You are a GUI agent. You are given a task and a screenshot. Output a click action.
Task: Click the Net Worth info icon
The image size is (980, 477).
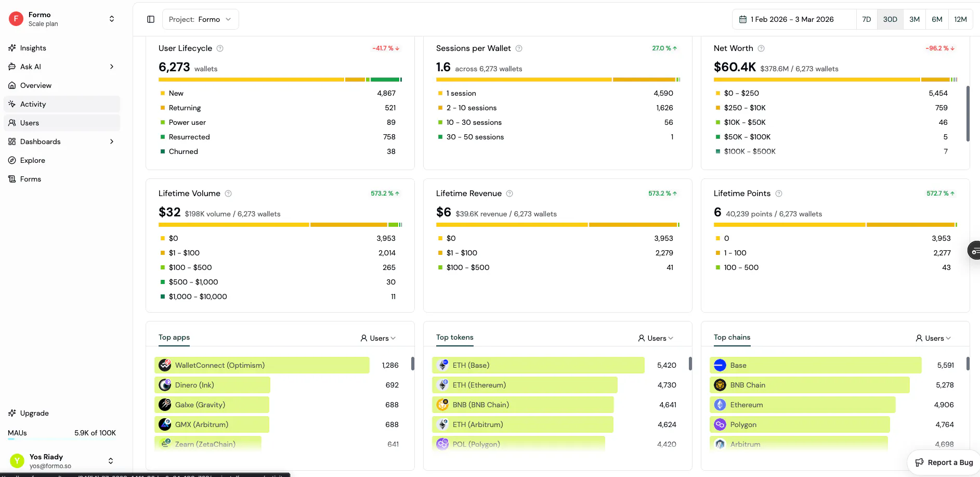tap(761, 48)
